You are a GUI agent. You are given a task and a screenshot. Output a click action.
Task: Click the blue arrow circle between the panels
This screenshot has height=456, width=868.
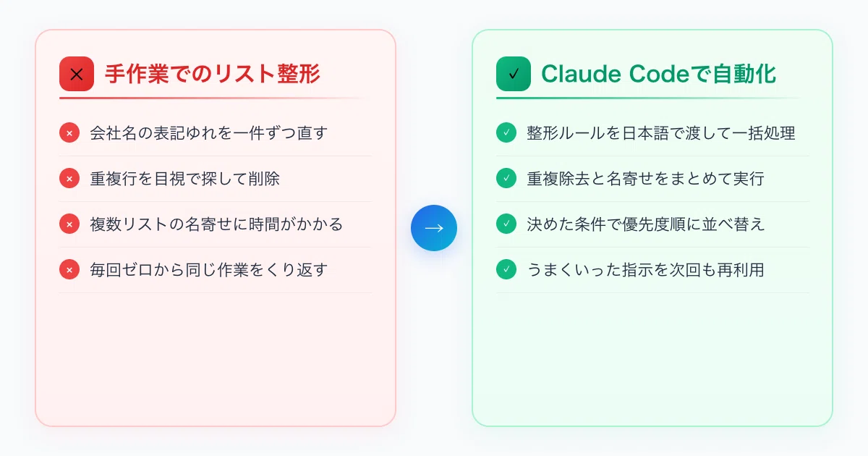click(434, 228)
